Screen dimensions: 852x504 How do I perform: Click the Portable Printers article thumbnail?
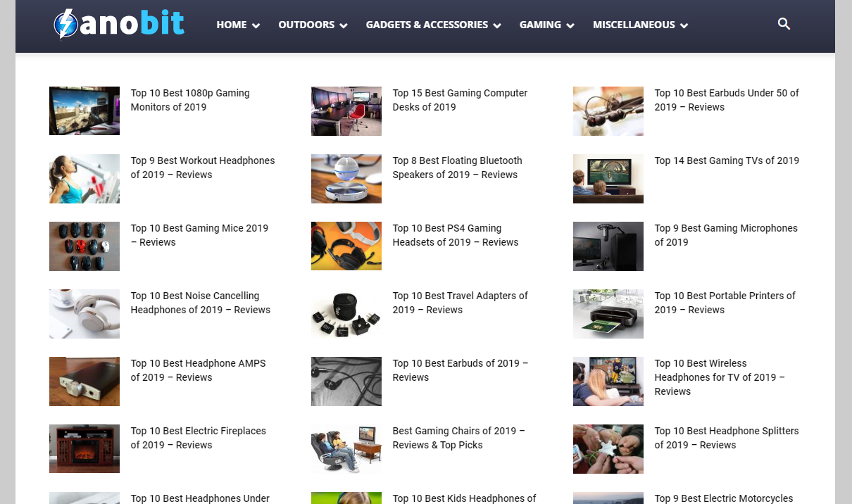coord(608,313)
